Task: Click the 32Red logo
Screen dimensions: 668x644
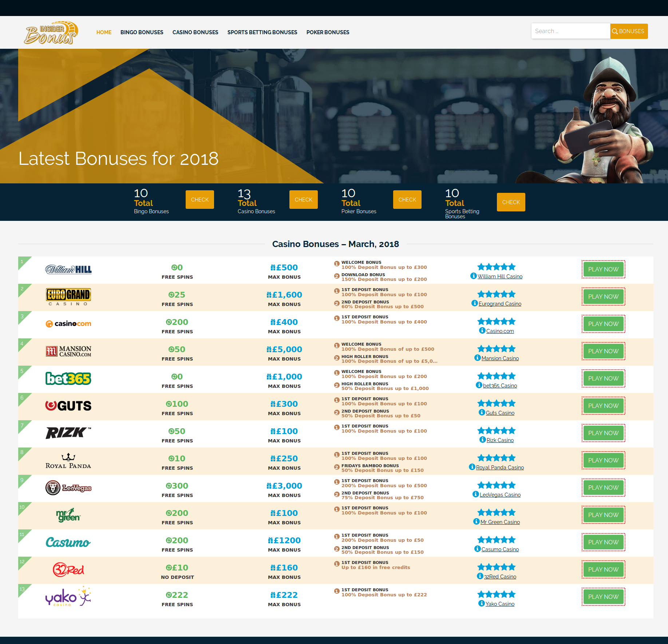Action: click(68, 570)
